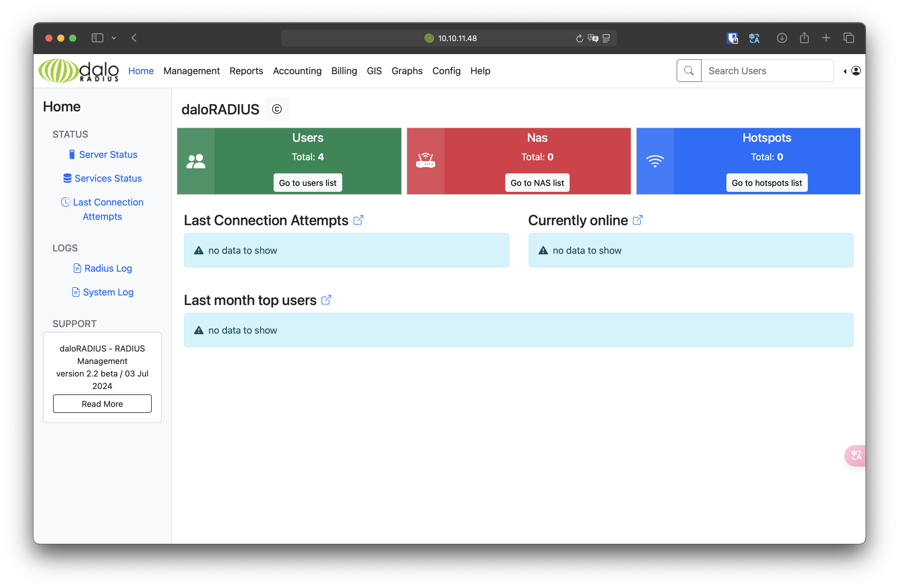Screen dimensions: 899x588
Task: Open Last Connection Attempts sidebar link
Action: tap(102, 209)
